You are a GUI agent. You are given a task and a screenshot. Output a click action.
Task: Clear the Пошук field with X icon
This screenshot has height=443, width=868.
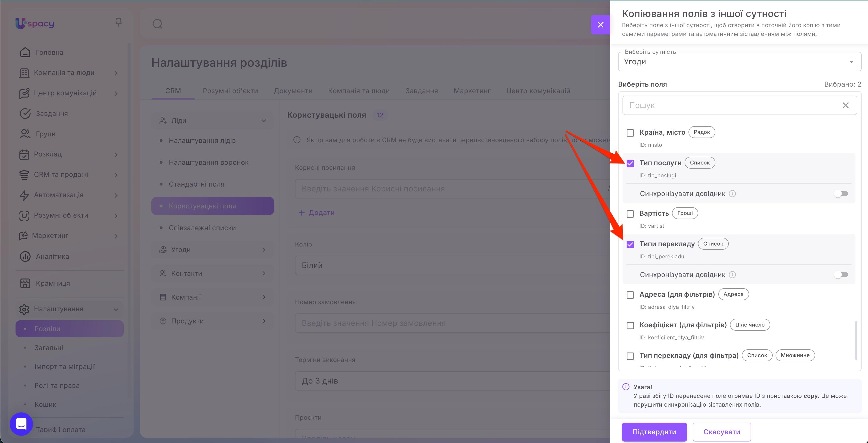coord(845,105)
